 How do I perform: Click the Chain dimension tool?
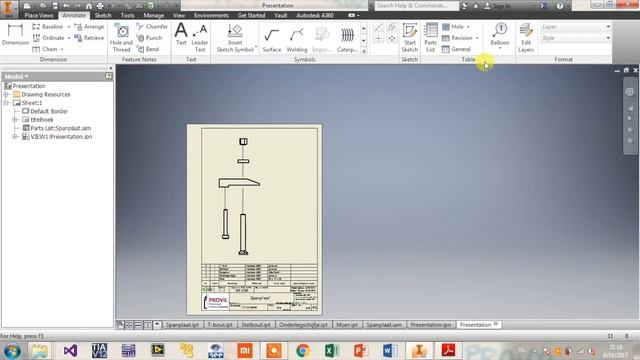click(x=45, y=49)
